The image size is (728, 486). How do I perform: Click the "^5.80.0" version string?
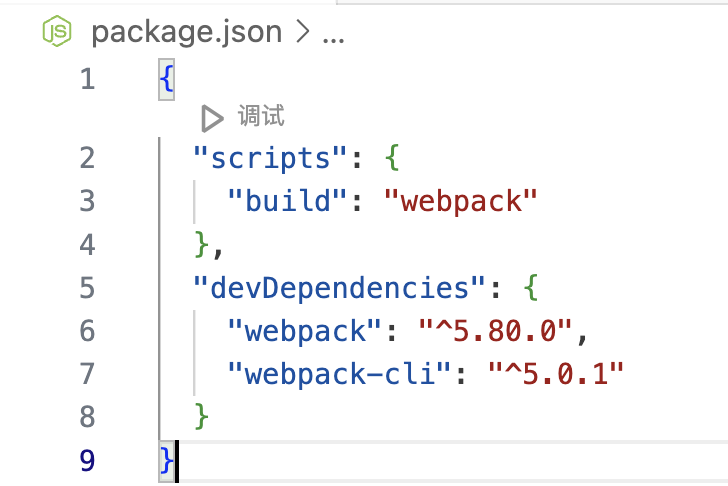496,330
